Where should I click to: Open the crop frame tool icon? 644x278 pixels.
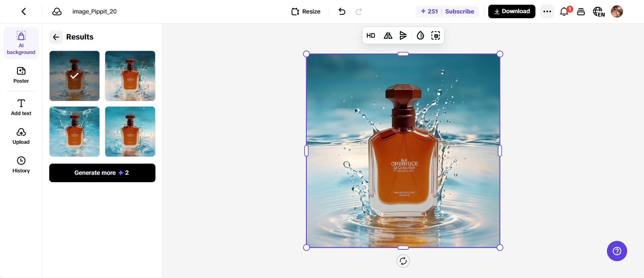pyautogui.click(x=436, y=36)
